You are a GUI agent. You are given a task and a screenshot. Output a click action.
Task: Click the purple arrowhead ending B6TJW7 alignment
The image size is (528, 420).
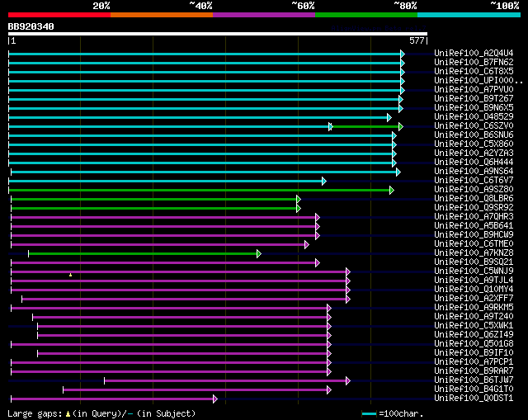[348, 381]
